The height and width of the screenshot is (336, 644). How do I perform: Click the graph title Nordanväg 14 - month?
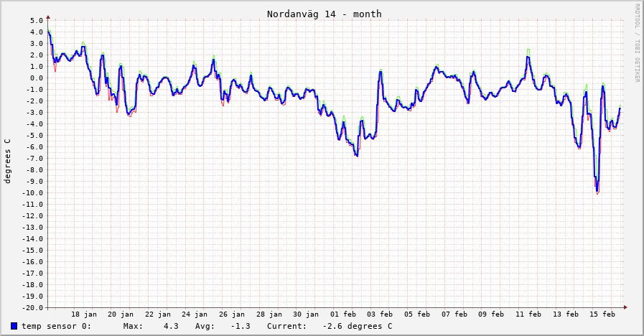tap(324, 14)
